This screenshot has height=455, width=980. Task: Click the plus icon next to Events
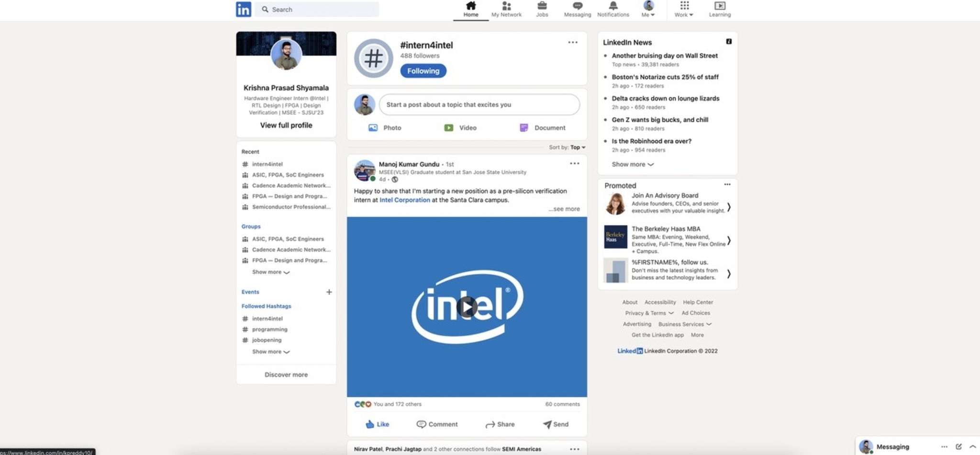click(x=329, y=292)
